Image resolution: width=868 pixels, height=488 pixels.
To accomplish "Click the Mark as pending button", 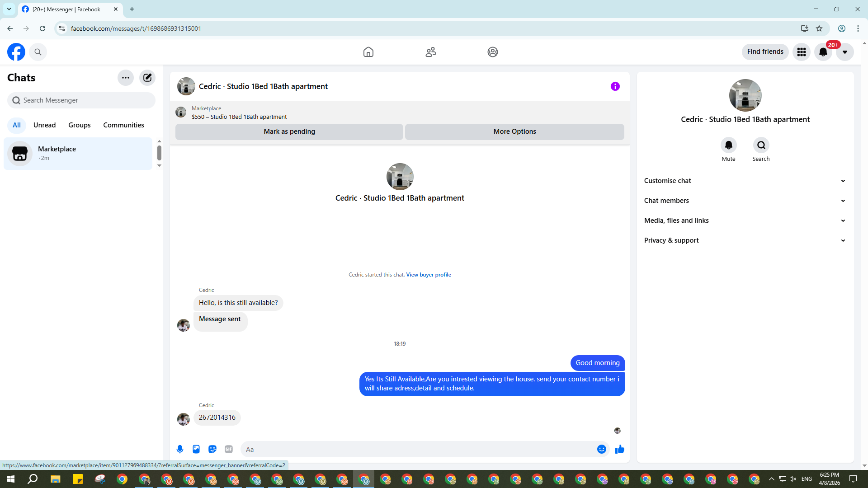I will coord(289,131).
